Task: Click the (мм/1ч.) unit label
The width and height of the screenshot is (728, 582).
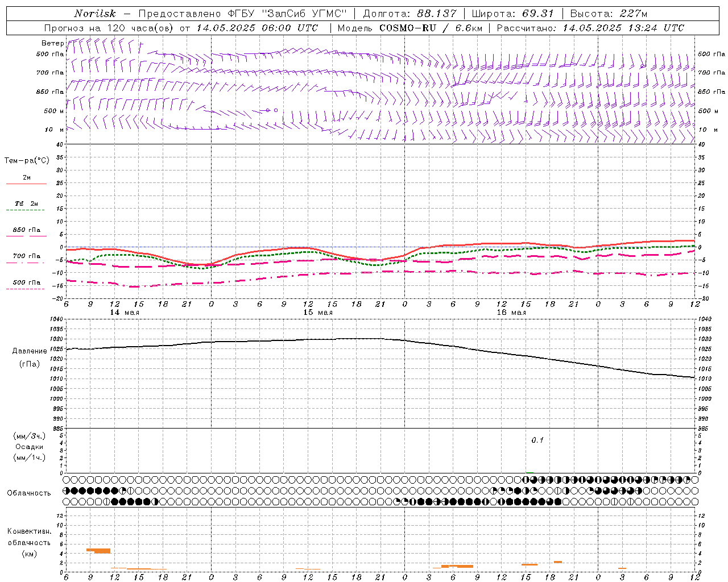Action: [30, 458]
